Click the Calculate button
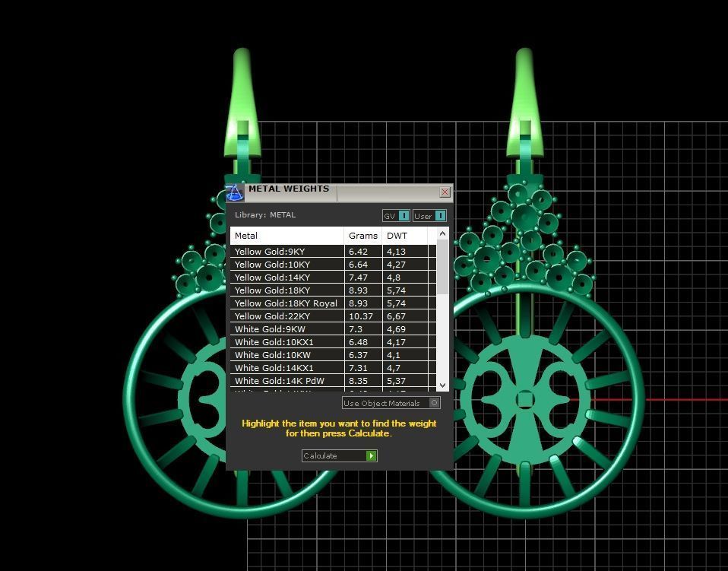728x571 pixels. tap(340, 455)
